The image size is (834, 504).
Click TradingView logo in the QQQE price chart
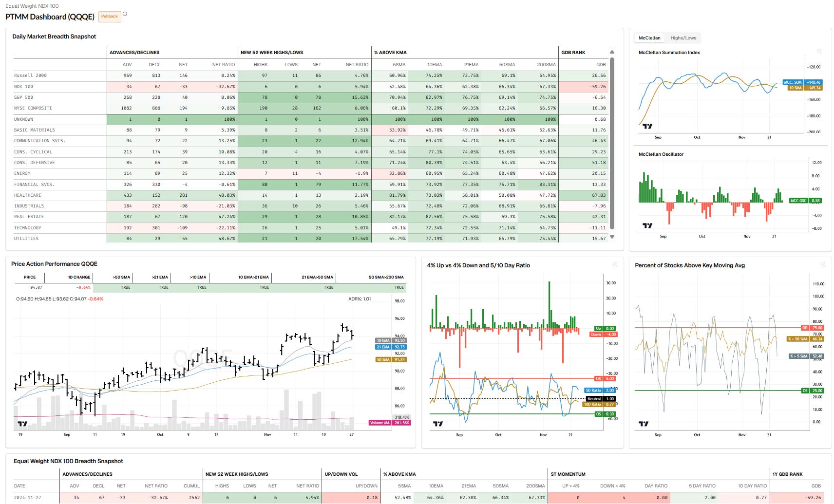[x=22, y=424]
